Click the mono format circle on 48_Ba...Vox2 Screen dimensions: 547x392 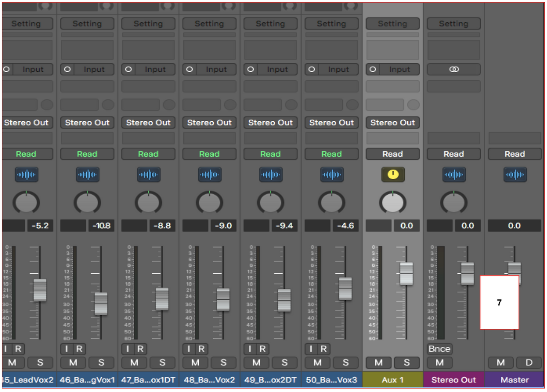point(189,69)
